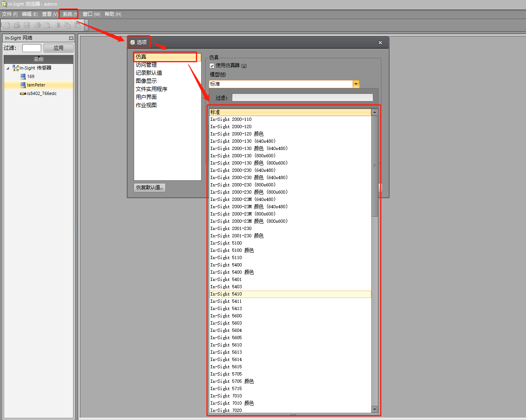Click the 名称 column header
Viewport: 526px width, 420px height.
39,59
